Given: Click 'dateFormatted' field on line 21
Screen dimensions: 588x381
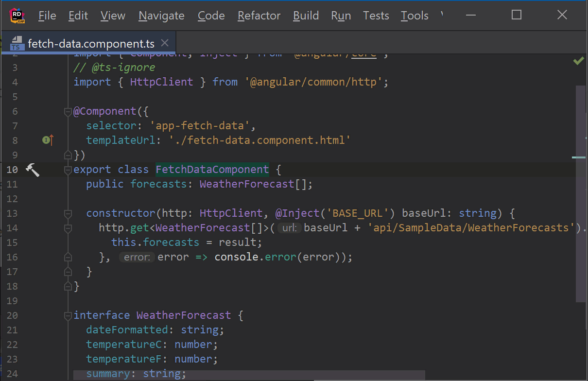Looking at the screenshot, I should coord(127,330).
